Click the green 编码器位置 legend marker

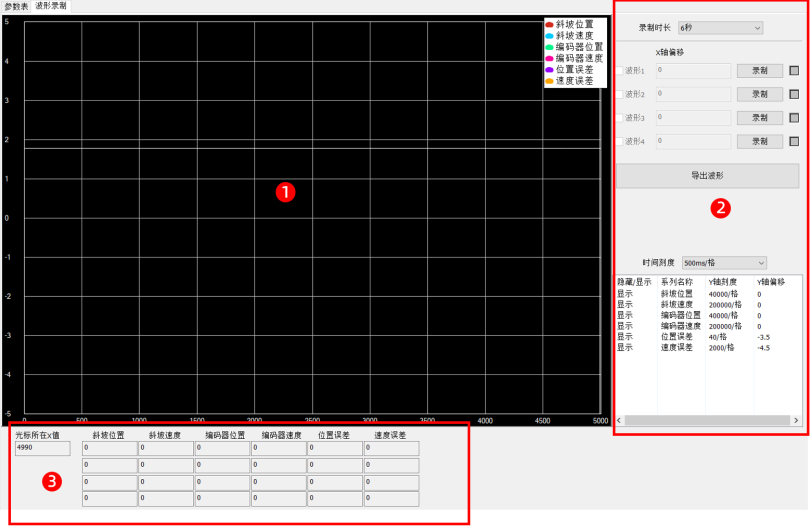(549, 47)
